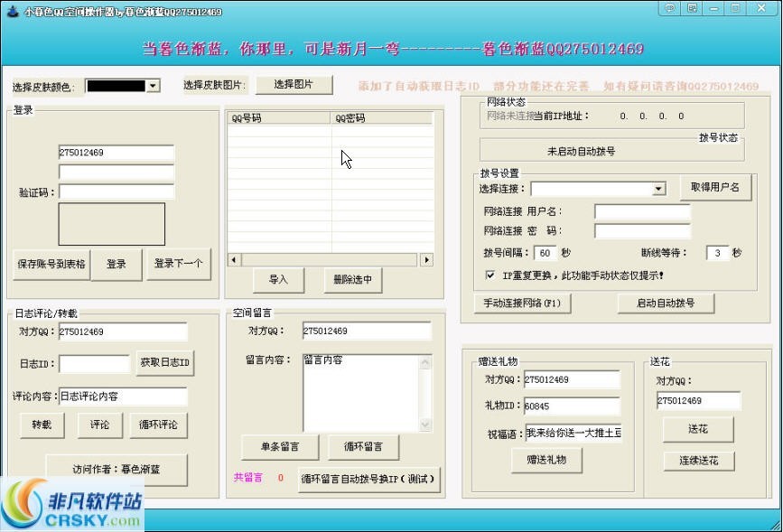The image size is (783, 532).
Task: Click the login QQ number field 275012469
Action: tap(117, 153)
